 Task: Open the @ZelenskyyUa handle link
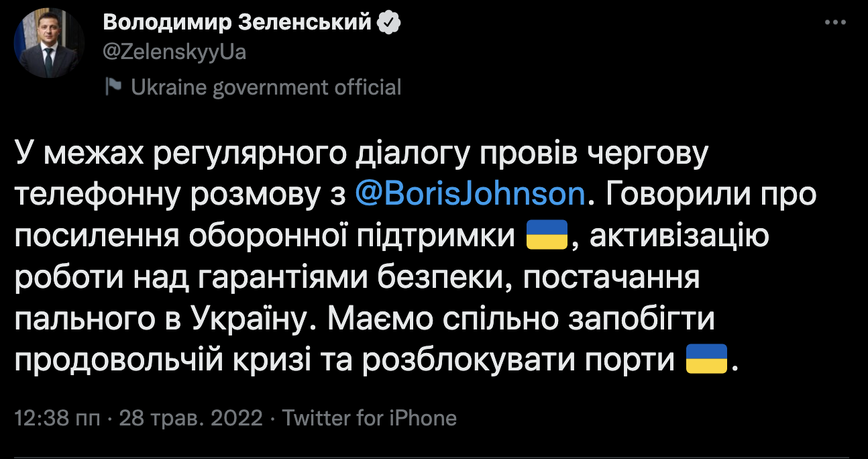(x=174, y=52)
